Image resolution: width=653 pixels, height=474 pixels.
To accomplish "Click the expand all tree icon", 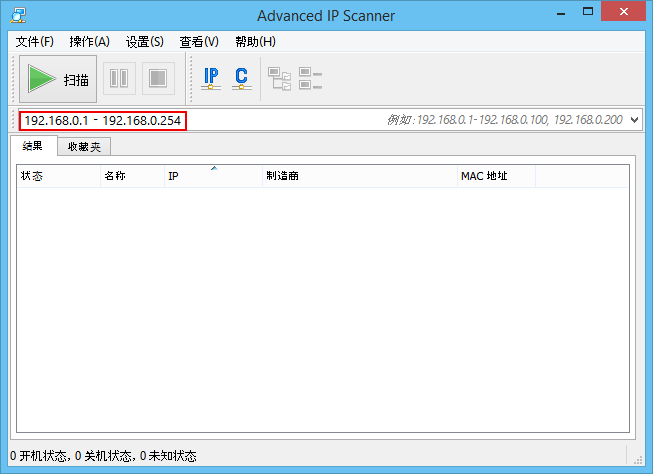I will pos(279,79).
